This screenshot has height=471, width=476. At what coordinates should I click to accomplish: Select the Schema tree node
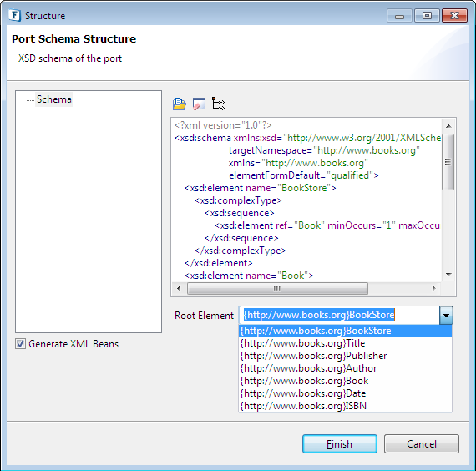click(x=54, y=99)
